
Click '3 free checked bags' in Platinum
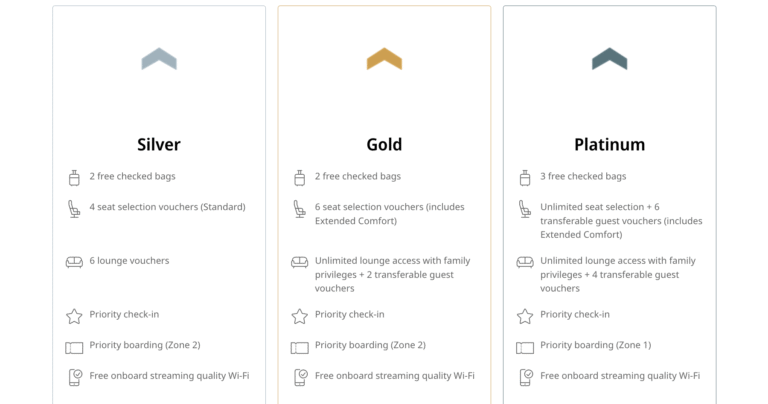point(583,176)
